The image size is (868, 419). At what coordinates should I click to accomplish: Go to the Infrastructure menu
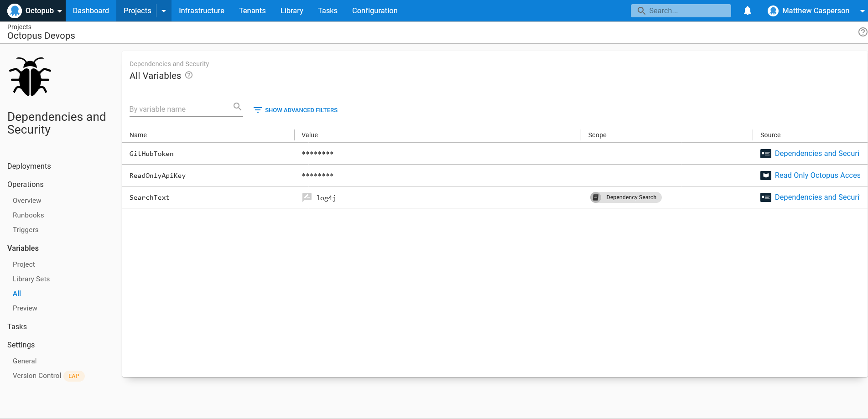201,10
